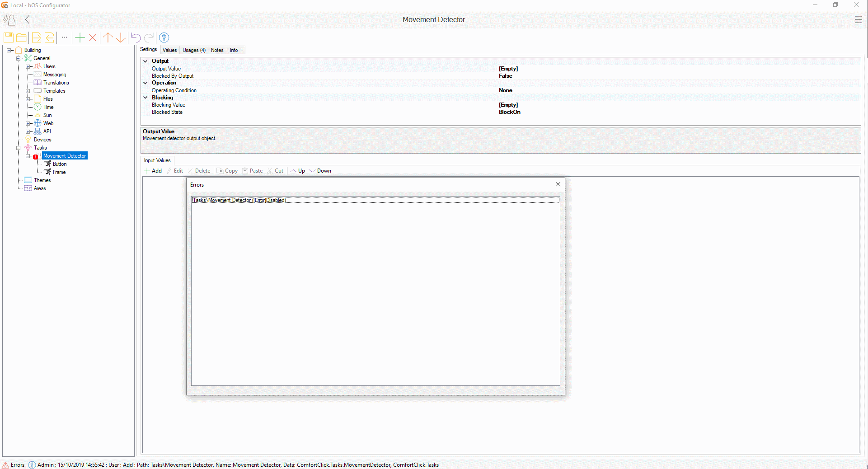Move node down with orange arrow
Viewport: 868px width, 469px height.
(120, 38)
